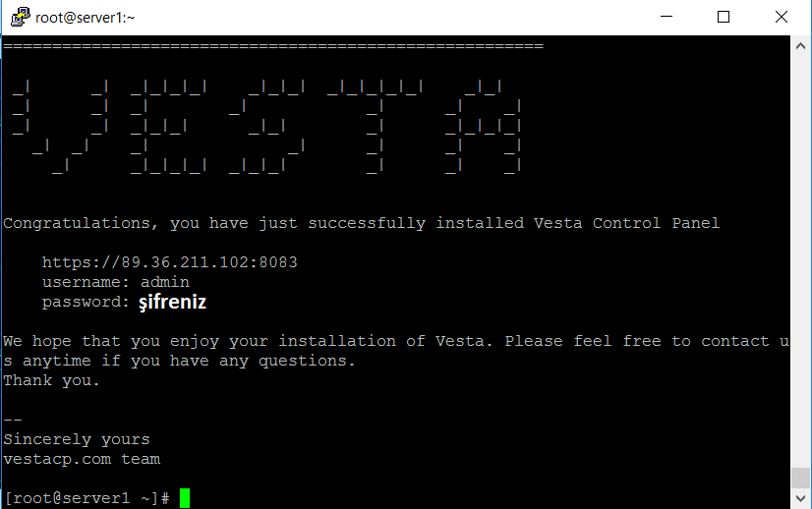The width and height of the screenshot is (812, 509).
Task: Click the Congratulations installation message line
Action: (362, 223)
